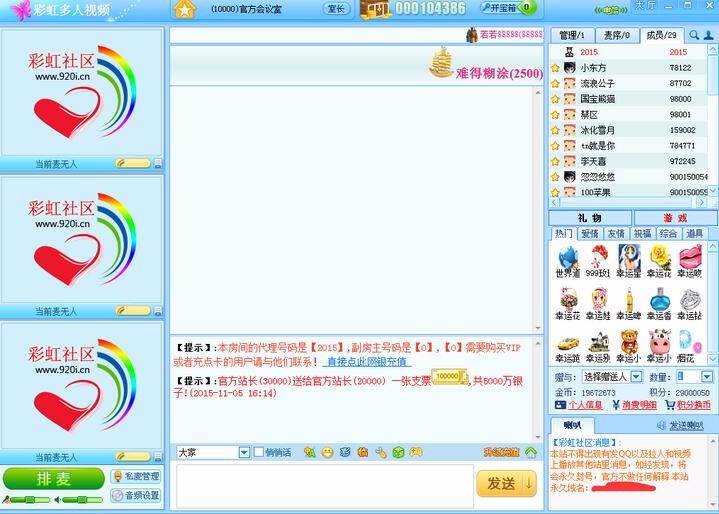Select the villa house gift
This screenshot has width=719, height=514.
(598, 346)
